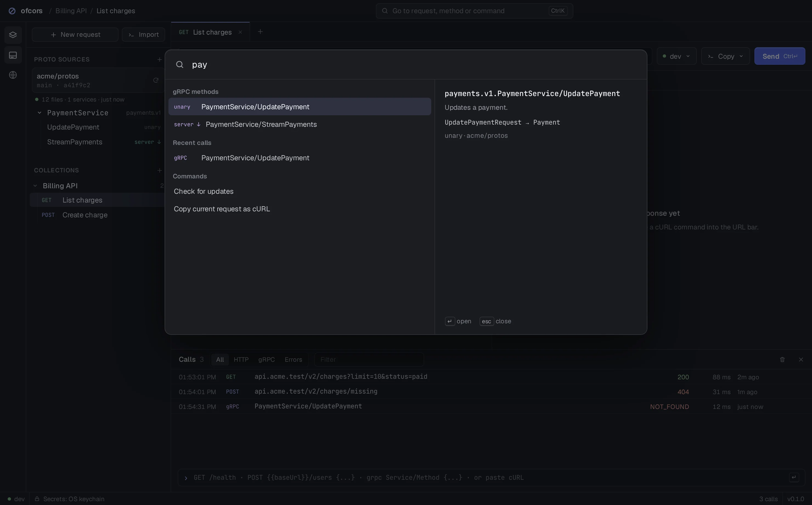
Task: Click the esc close hint key
Action: click(486, 321)
